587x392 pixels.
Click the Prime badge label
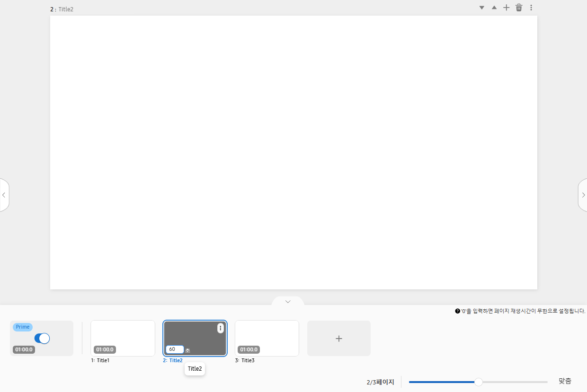click(x=23, y=327)
